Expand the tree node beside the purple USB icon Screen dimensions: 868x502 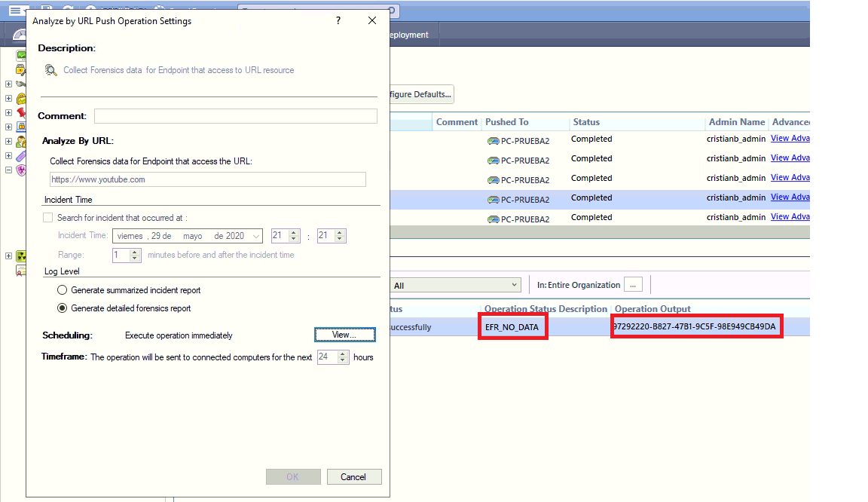[8, 156]
